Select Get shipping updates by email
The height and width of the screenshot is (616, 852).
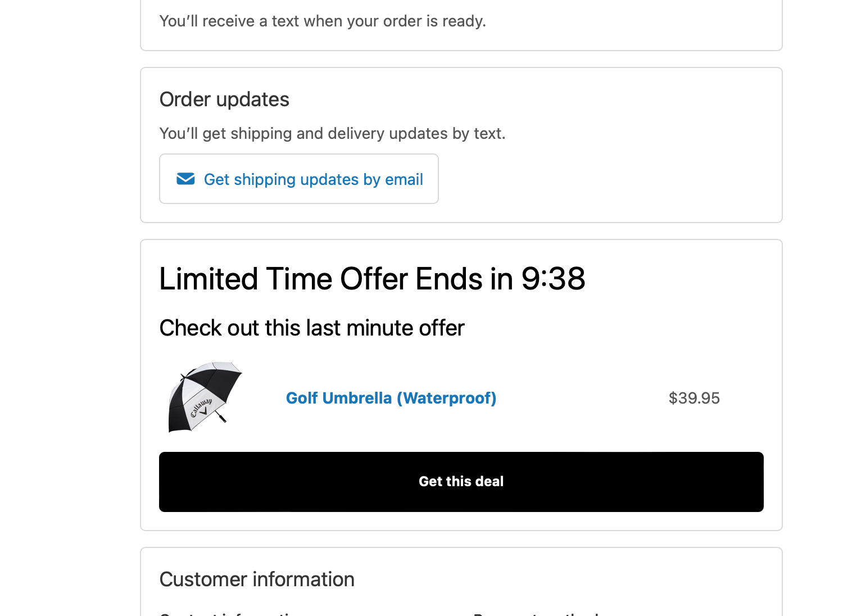click(299, 179)
